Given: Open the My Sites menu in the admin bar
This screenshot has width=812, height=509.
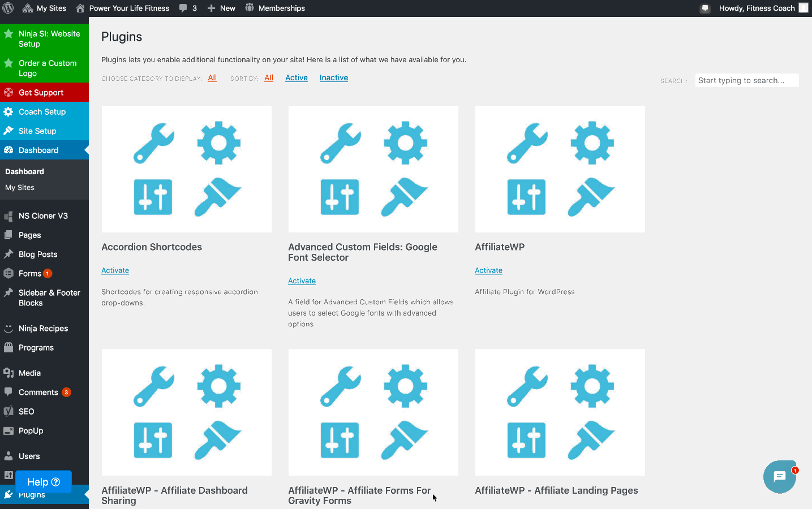Looking at the screenshot, I should coord(44,8).
